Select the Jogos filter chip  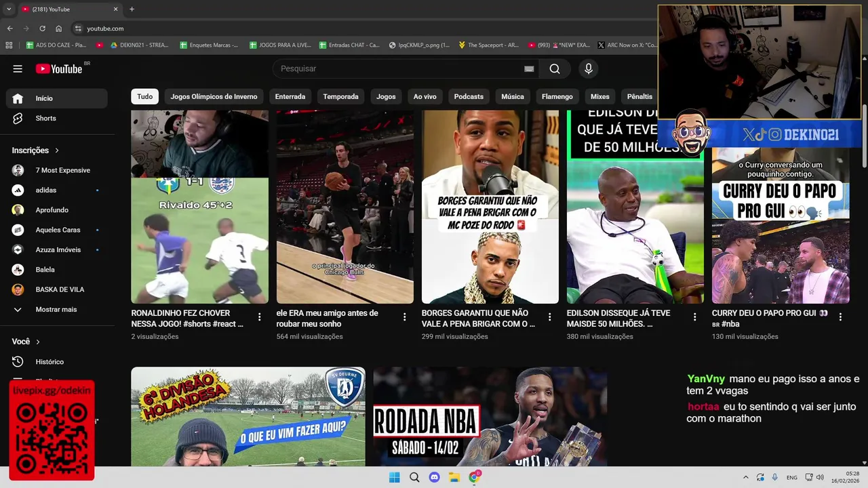(x=386, y=96)
